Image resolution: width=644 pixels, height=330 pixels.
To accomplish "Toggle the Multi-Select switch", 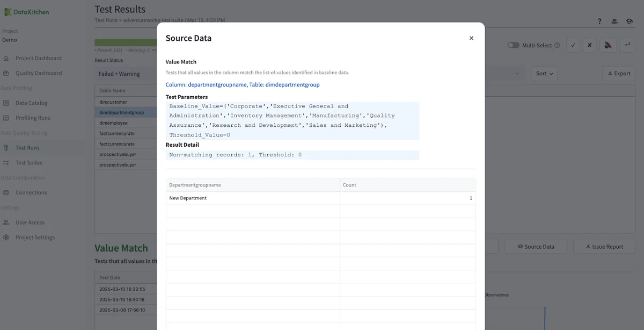I will pos(513,46).
